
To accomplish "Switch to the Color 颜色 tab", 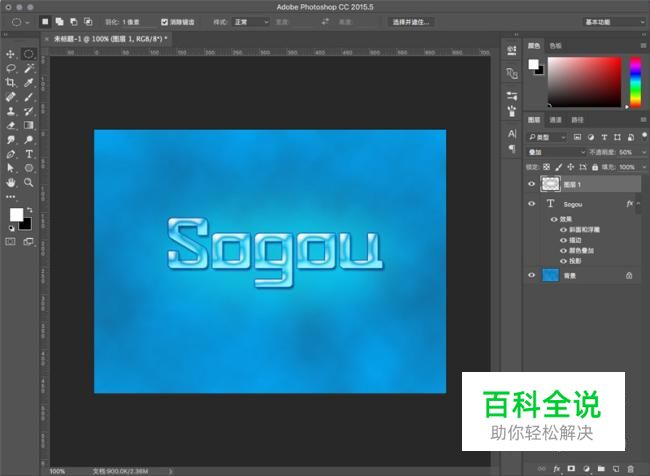I will point(534,46).
